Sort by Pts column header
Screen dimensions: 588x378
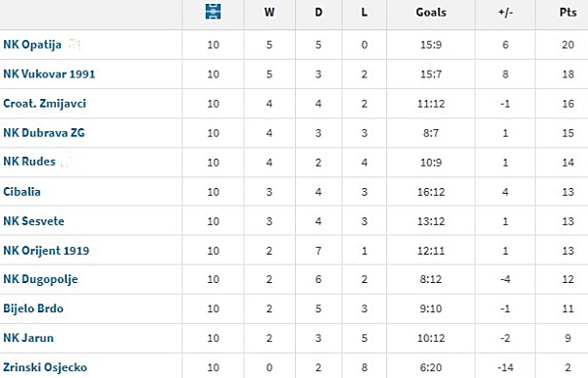pyautogui.click(x=567, y=13)
